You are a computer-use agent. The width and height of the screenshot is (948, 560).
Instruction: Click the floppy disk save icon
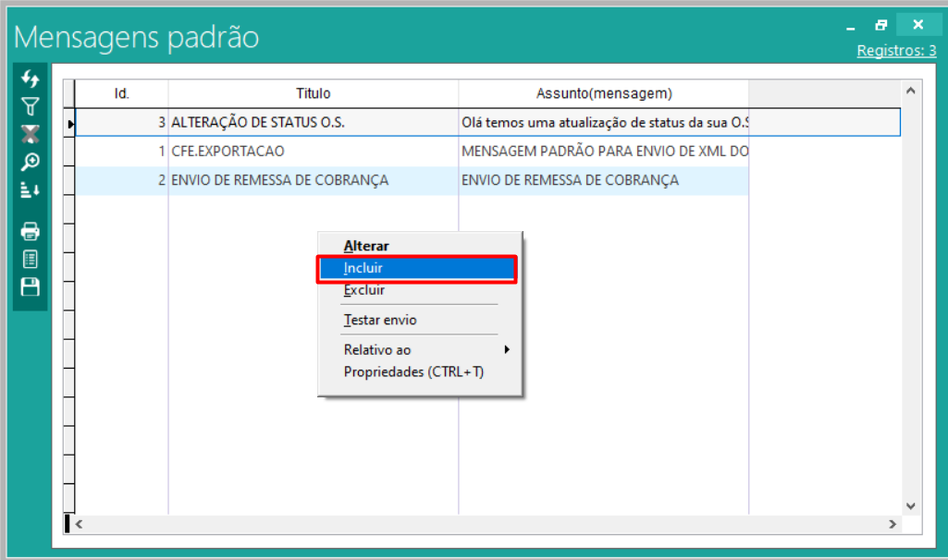[30, 287]
